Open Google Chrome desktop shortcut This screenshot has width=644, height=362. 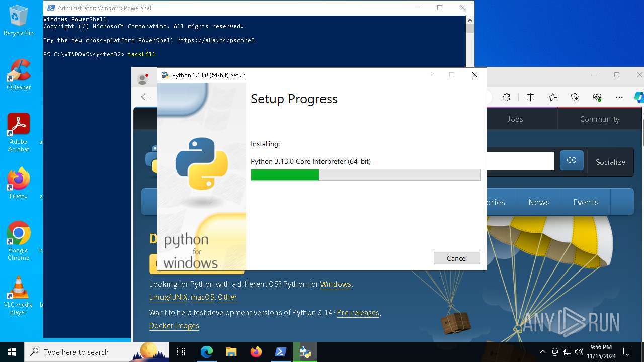19,241
